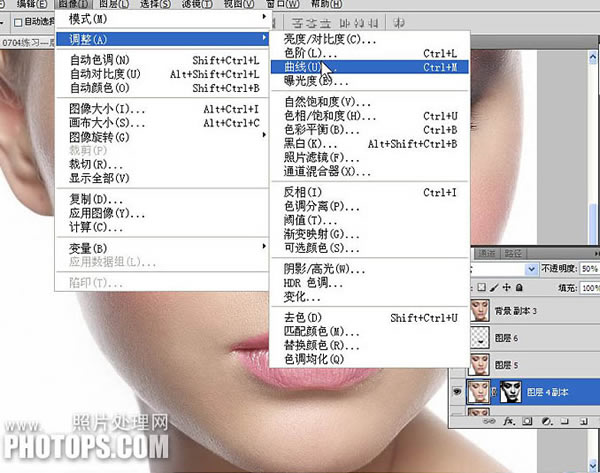Click the 填充 100% field

[x=590, y=287]
